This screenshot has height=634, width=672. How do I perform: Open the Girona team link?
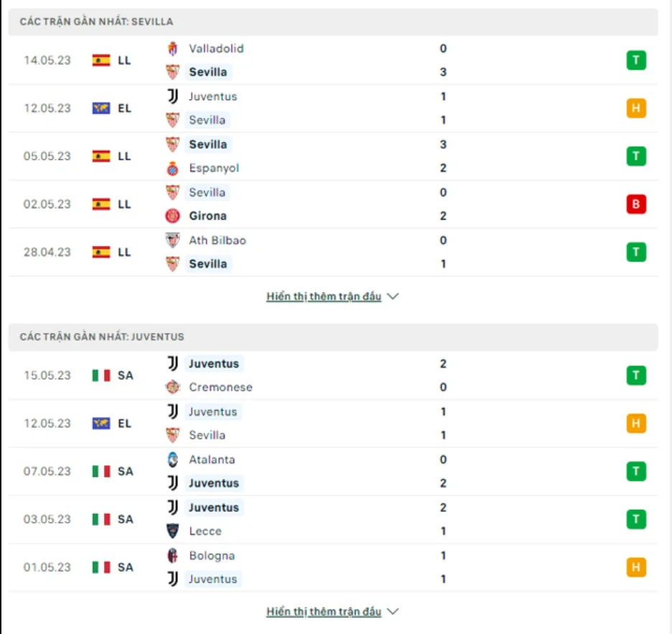207,216
